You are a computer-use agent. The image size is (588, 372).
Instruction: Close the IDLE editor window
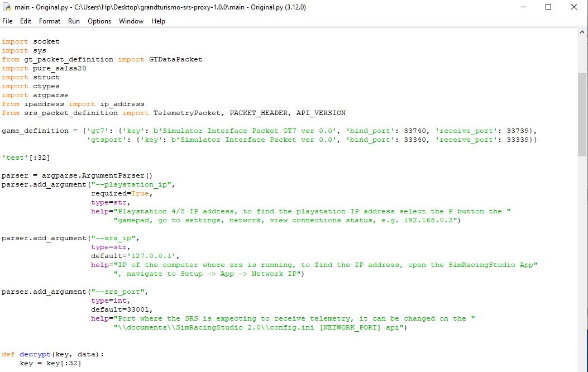point(573,7)
